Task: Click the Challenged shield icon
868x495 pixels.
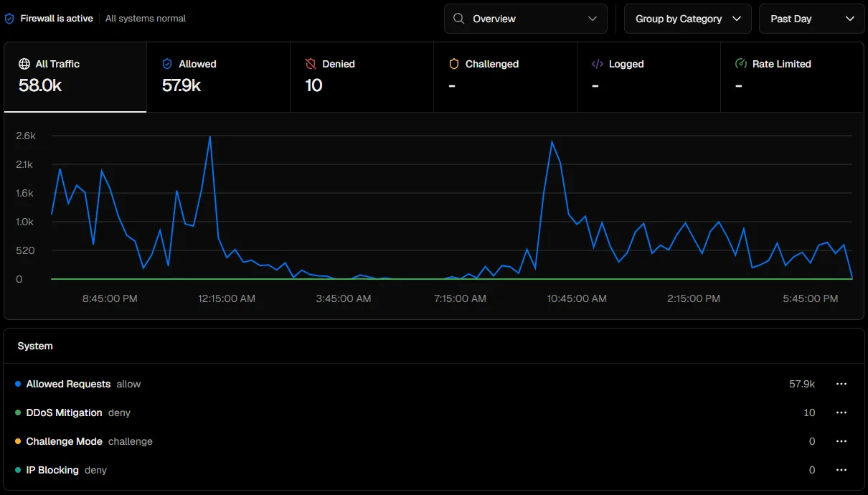Action: [x=454, y=64]
